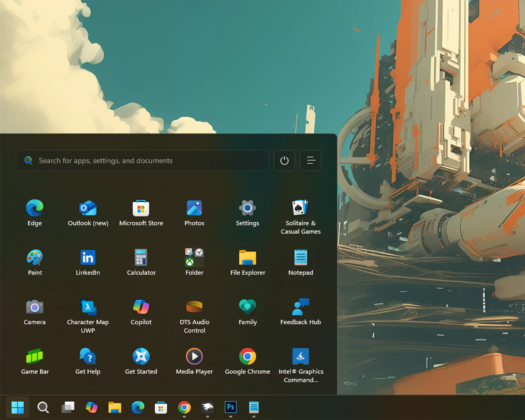This screenshot has width=525, height=420.
Task: Open Copilot in the Start menu grid
Action: 141,311
